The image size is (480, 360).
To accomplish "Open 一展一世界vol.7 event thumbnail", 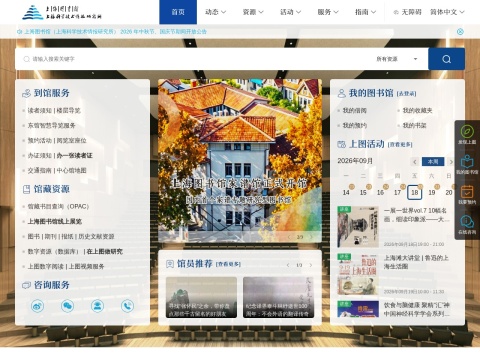I will [358, 227].
